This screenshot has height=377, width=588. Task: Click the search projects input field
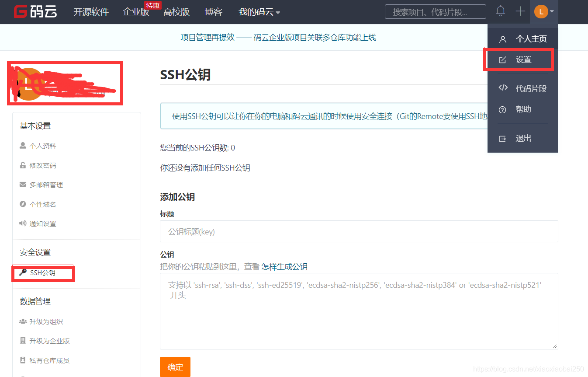tap(435, 12)
